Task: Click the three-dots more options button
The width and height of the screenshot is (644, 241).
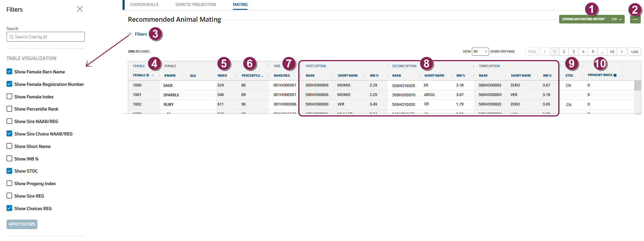Action: [x=635, y=19]
